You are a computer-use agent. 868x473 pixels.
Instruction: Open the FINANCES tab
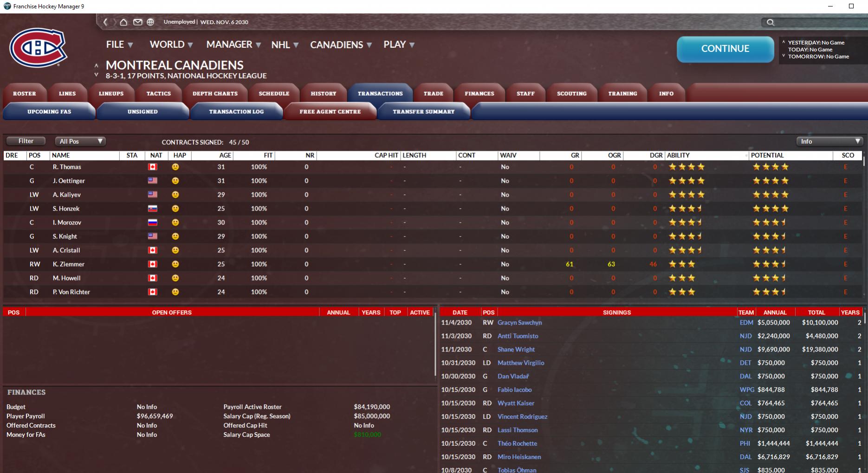click(x=479, y=93)
